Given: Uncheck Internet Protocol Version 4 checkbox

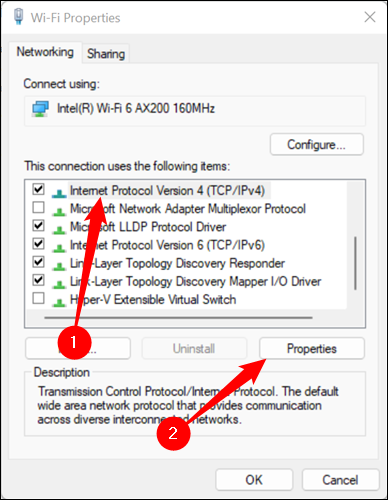Looking at the screenshot, I should click(38, 189).
